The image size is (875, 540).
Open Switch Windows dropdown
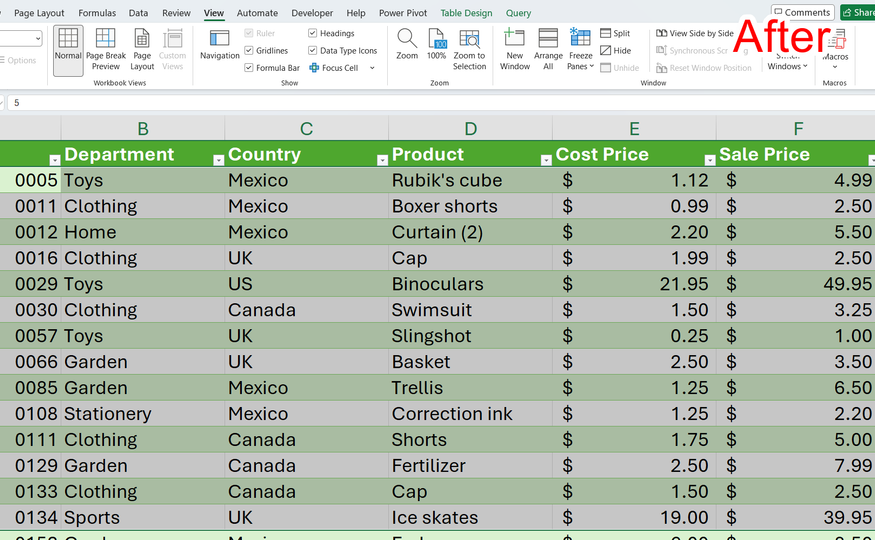(787, 66)
